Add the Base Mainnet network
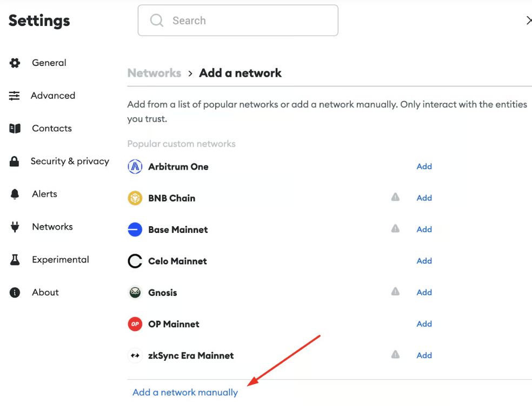Image resolution: width=532 pixels, height=418 pixels. (x=424, y=229)
